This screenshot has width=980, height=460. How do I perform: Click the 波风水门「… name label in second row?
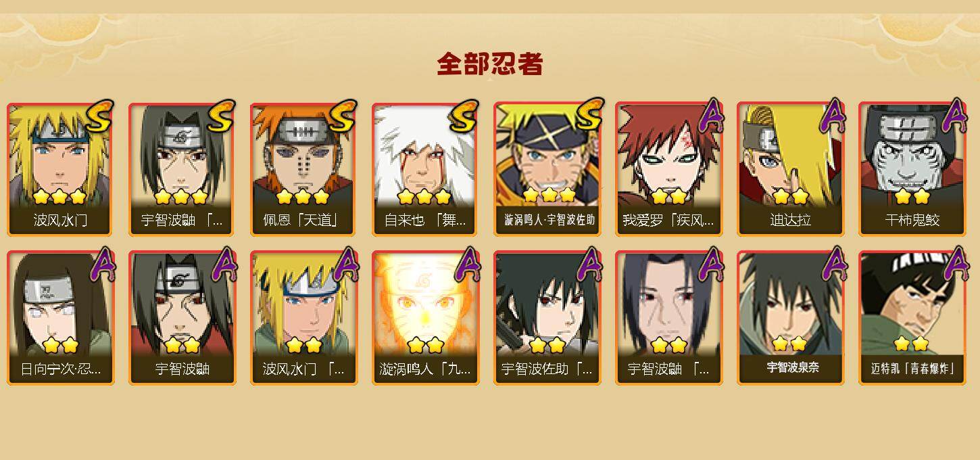point(303,369)
